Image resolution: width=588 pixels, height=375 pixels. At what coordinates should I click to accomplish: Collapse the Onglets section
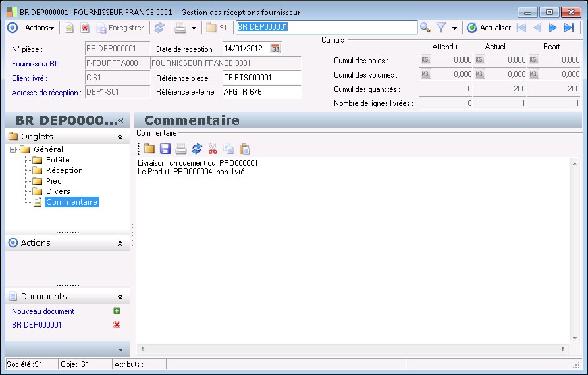[120, 137]
